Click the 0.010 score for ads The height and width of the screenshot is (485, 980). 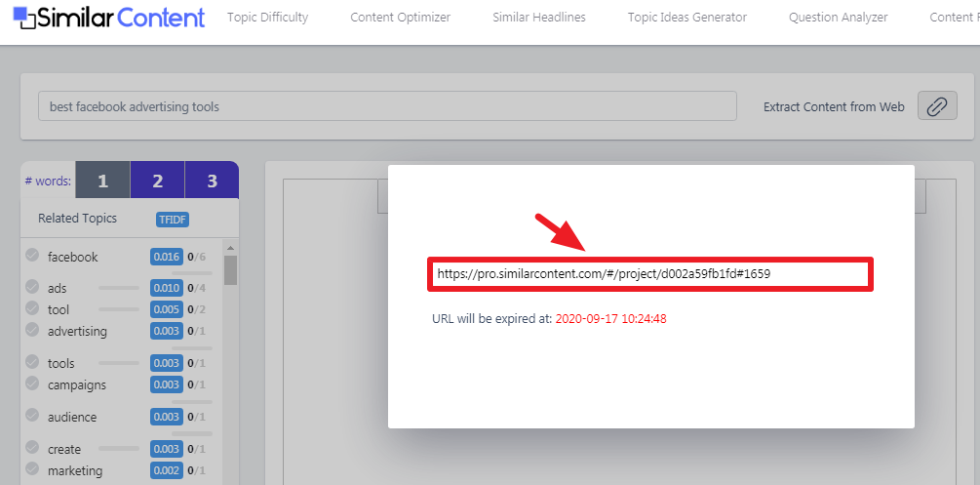(166, 289)
